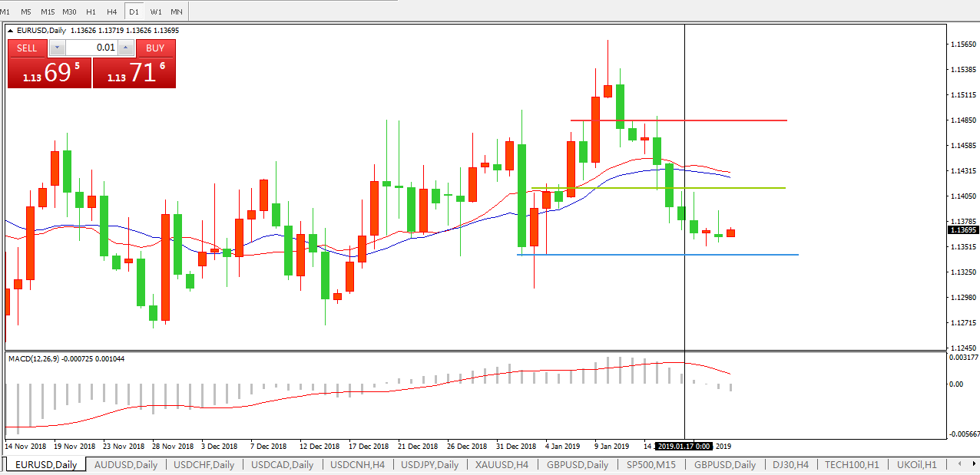This screenshot has width=980, height=475.
Task: Open the SP500,M15 chart tab
Action: pyautogui.click(x=651, y=464)
